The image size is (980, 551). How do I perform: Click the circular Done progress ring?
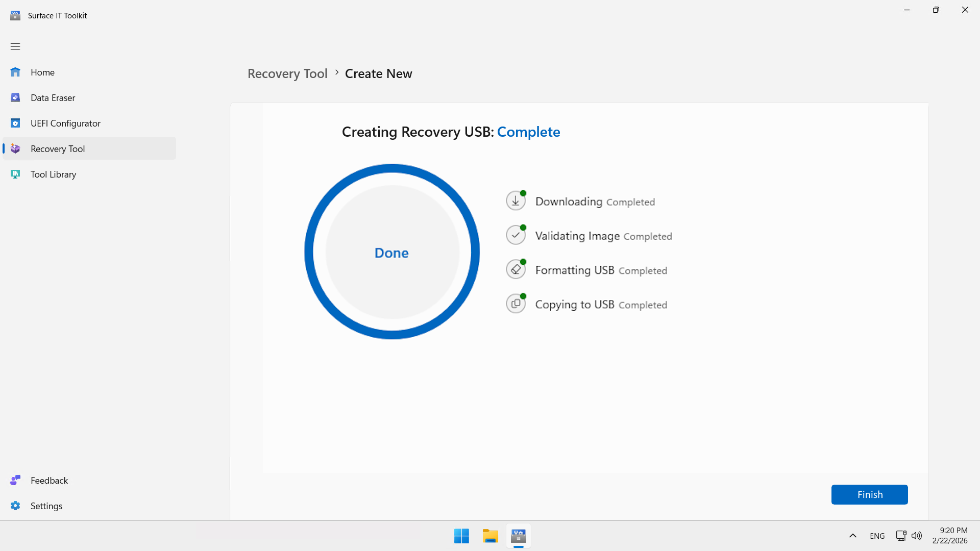[391, 252]
